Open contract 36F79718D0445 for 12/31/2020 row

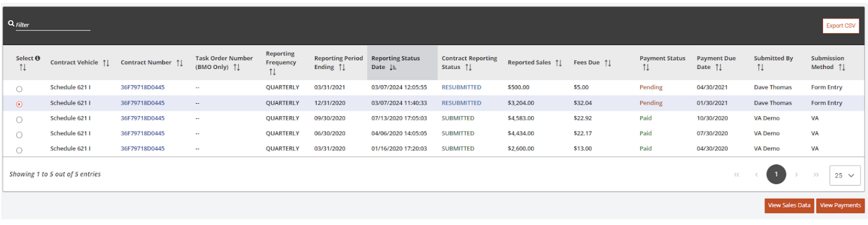[143, 103]
